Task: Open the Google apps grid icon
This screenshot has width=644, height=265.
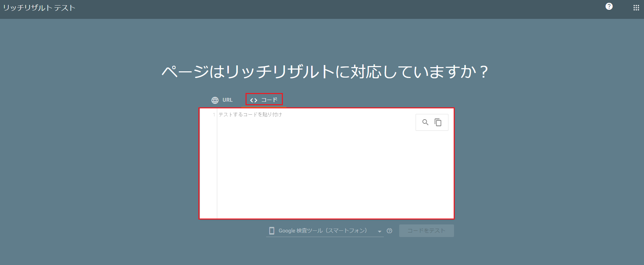Action: coord(636,8)
